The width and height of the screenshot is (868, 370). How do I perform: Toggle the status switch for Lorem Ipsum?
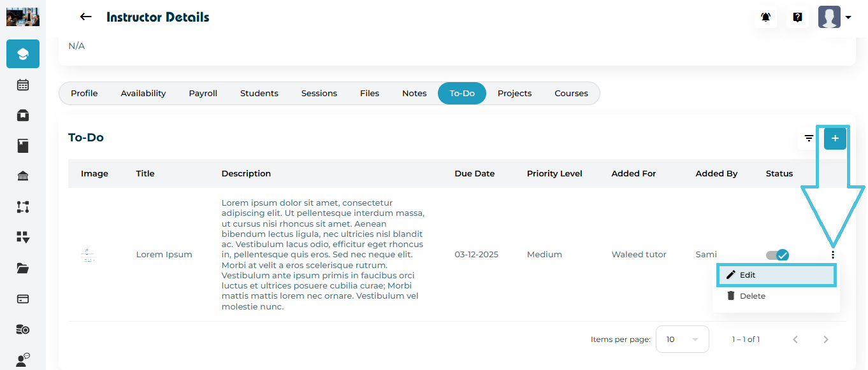pyautogui.click(x=778, y=255)
